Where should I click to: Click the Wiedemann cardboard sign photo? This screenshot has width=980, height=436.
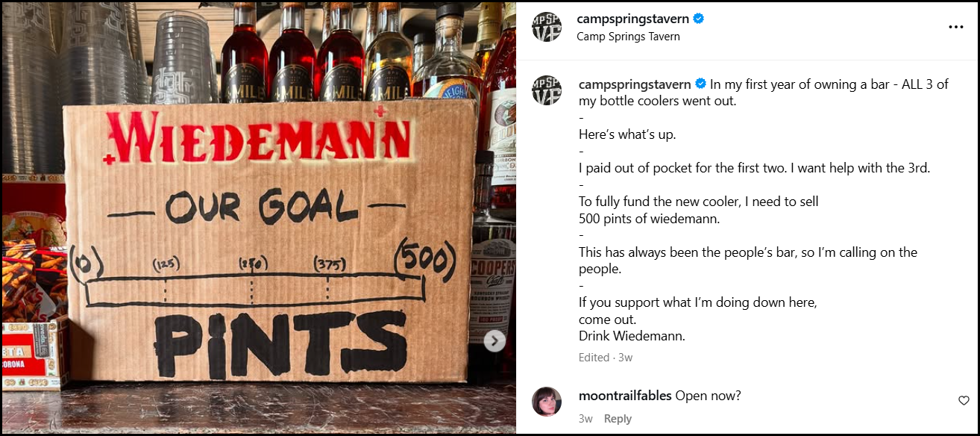pos(259,218)
